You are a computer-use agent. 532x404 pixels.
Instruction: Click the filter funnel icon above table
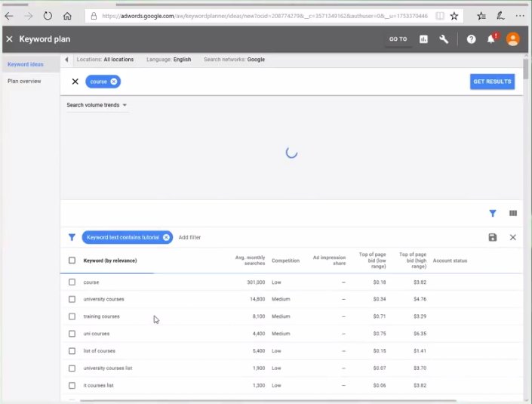click(493, 213)
